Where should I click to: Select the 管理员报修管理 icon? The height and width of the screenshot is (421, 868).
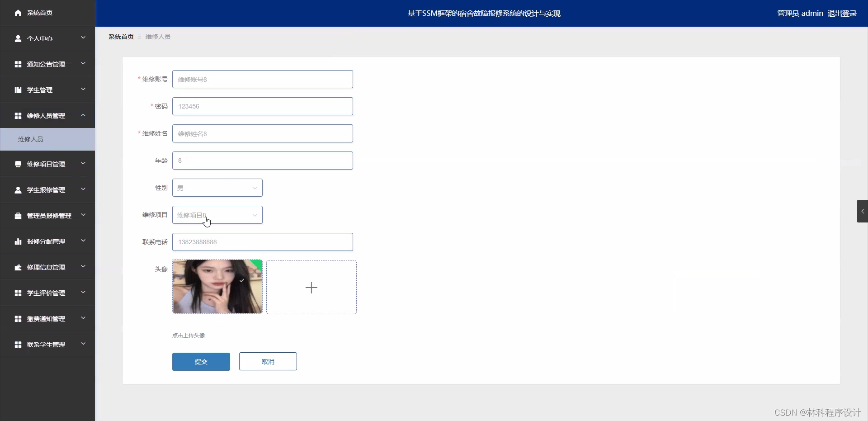coord(18,215)
